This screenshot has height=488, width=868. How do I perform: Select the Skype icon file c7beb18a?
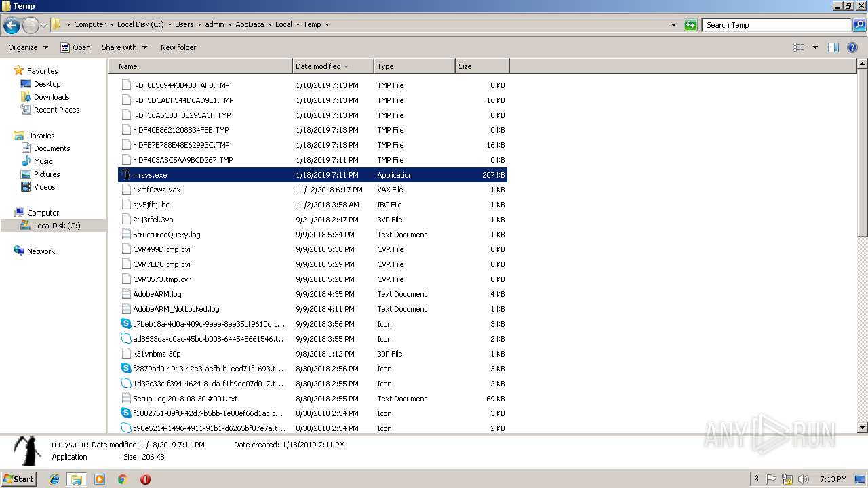point(125,324)
